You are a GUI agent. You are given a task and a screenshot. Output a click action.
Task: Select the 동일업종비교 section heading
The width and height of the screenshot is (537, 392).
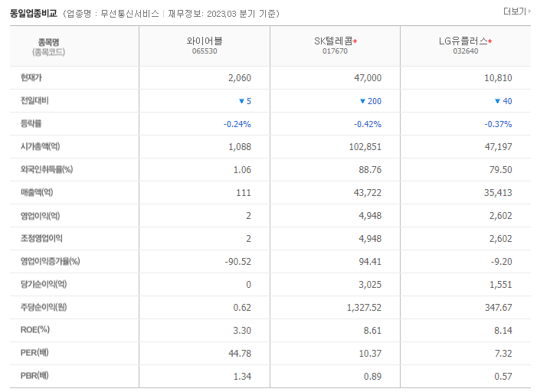coord(33,13)
